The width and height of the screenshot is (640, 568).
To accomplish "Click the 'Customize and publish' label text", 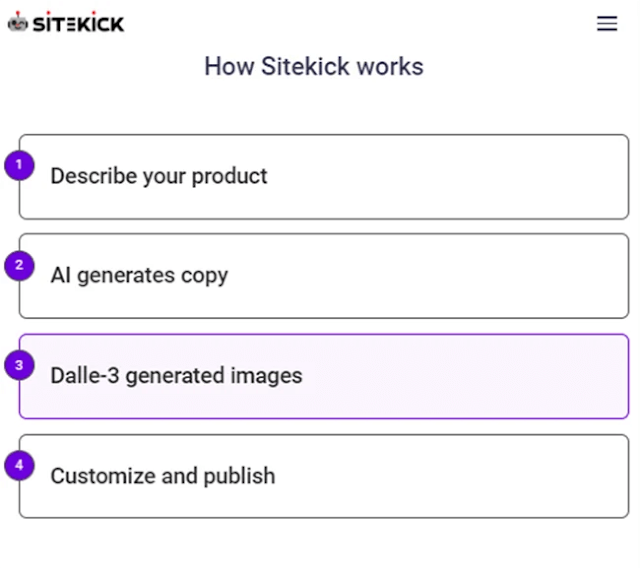I will pyautogui.click(x=162, y=476).
